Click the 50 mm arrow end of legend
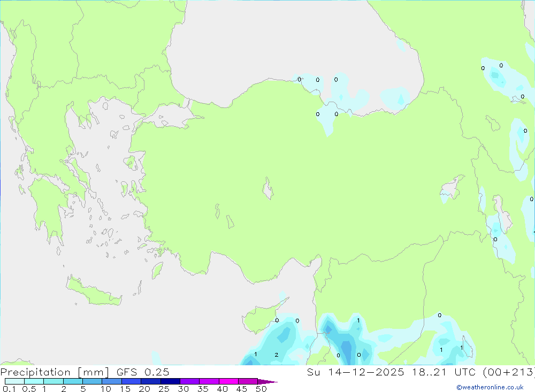This screenshot has width=535, height=392. [267, 381]
